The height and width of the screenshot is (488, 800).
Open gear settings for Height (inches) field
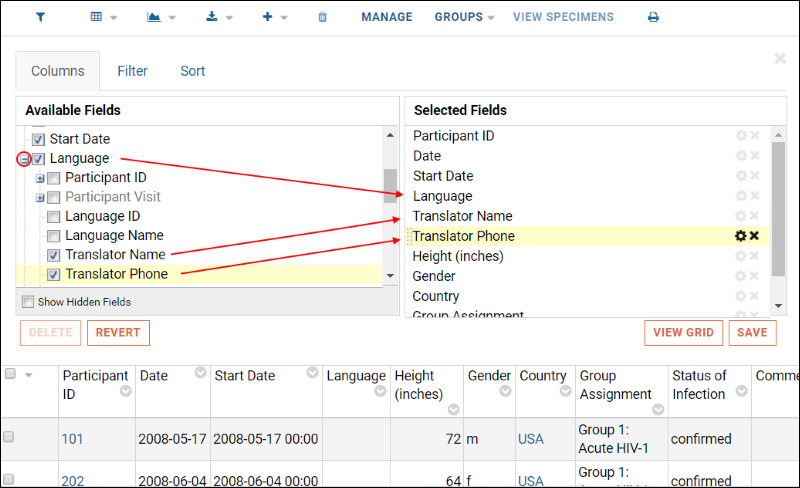[741, 256]
